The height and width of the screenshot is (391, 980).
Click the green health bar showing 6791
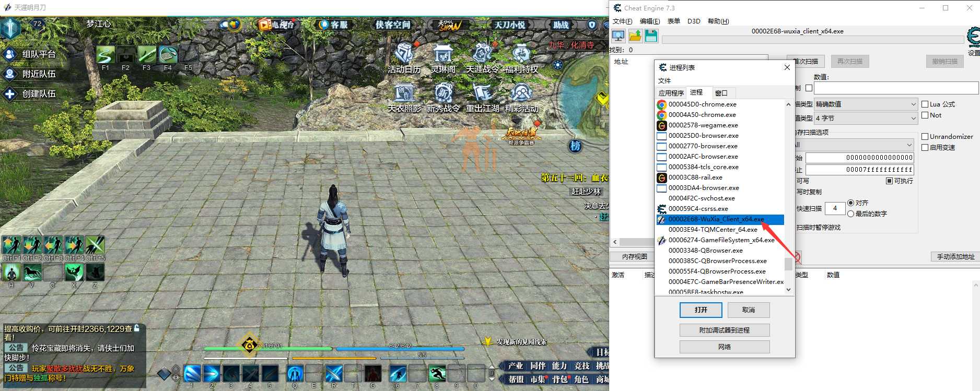(x=267, y=349)
